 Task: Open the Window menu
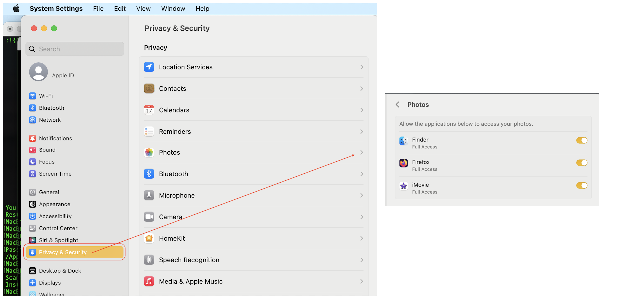[x=173, y=9]
